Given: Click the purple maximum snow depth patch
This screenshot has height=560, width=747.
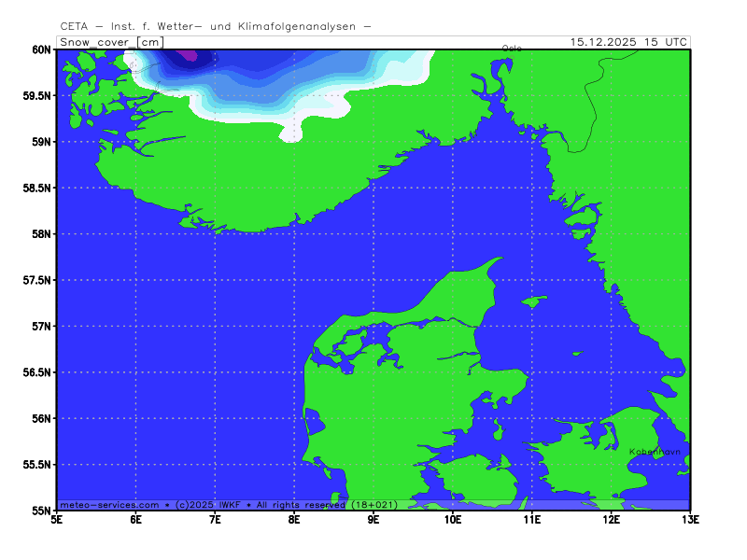Looking at the screenshot, I should coord(190,55).
